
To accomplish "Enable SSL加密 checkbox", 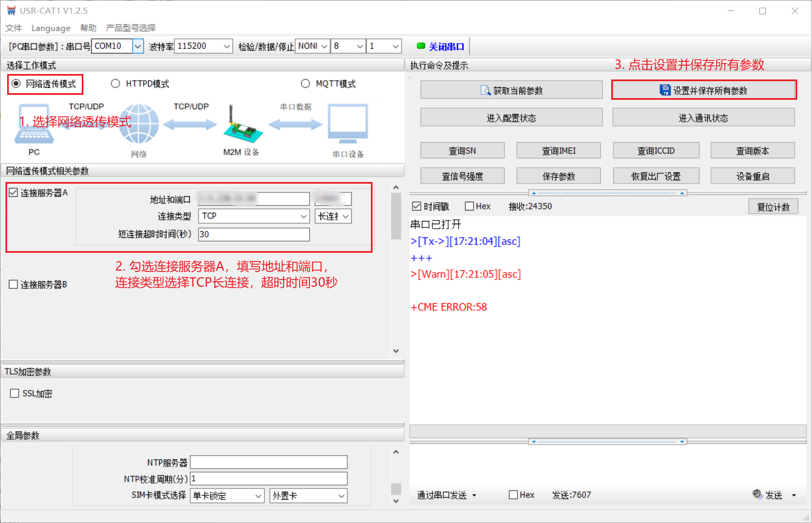I will pyautogui.click(x=15, y=393).
